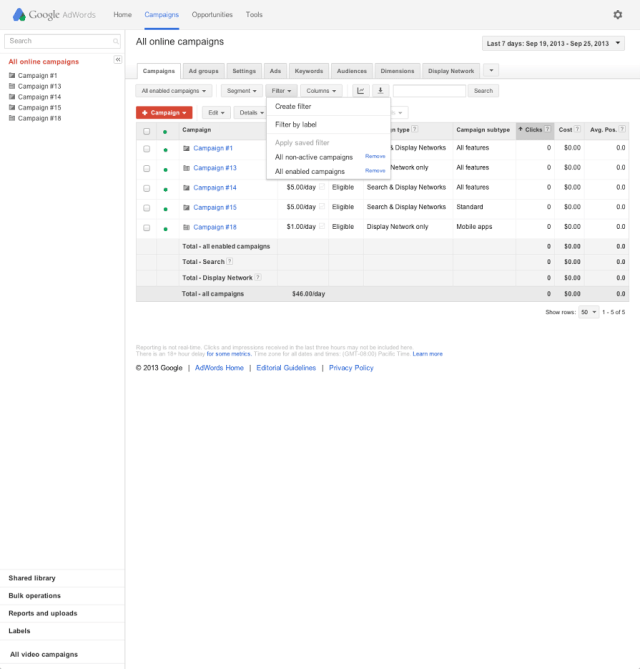
Task: Click the Cost column help icon
Action: (x=577, y=129)
